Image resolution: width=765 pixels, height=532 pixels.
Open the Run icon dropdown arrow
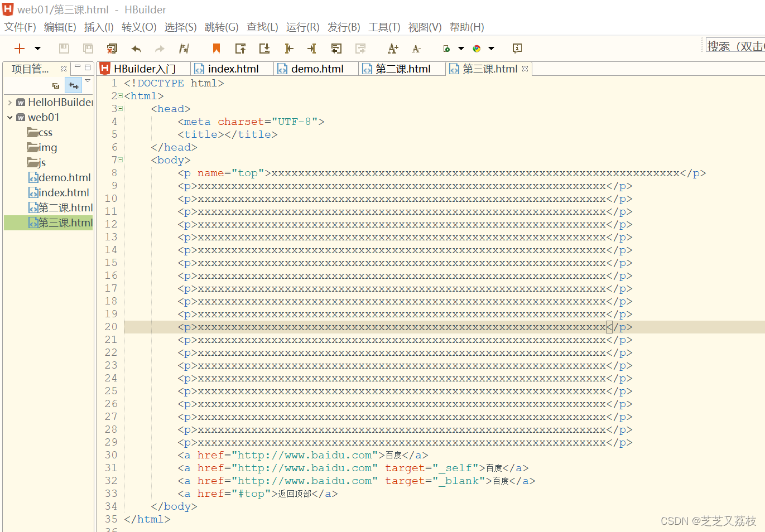click(461, 49)
